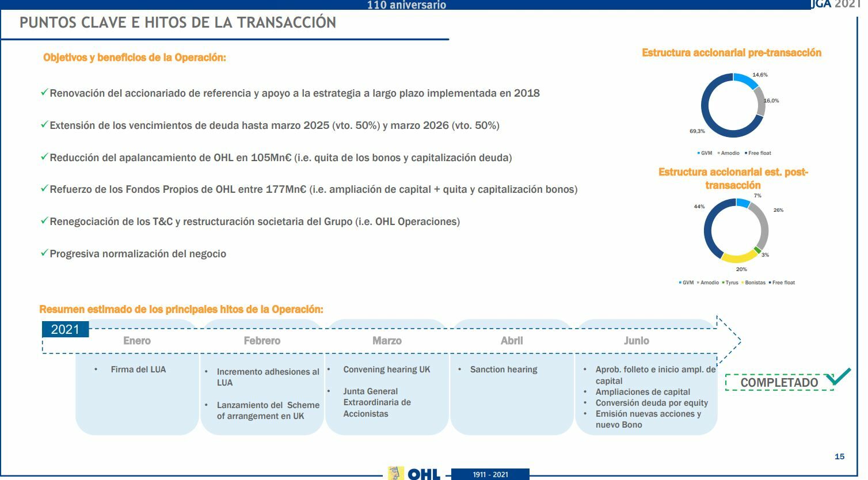Click the '20%' data label under the donut
The image size is (868, 480).
(x=741, y=269)
